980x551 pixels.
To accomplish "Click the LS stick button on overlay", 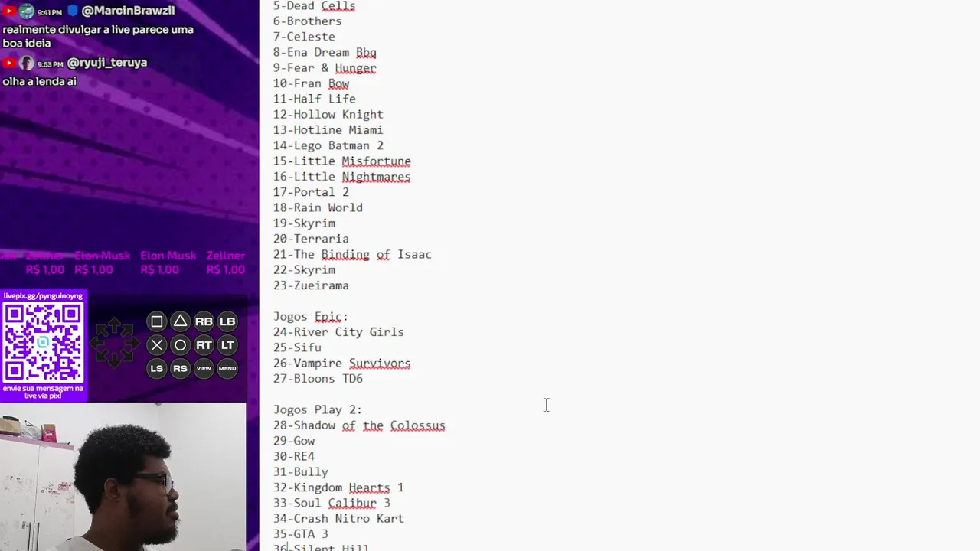I will tap(156, 368).
